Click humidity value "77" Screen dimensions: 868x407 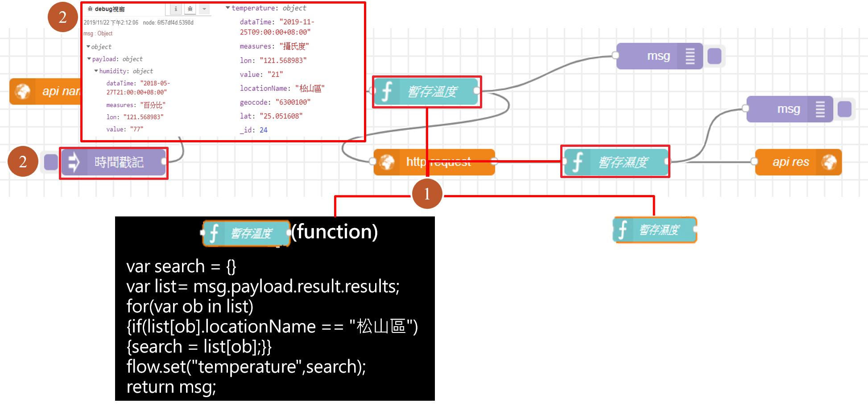point(137,129)
